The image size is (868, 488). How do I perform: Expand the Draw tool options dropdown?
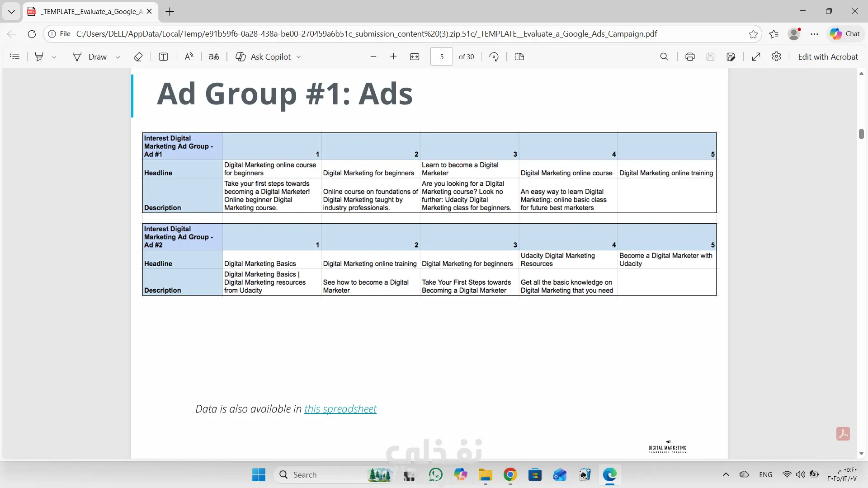118,57
